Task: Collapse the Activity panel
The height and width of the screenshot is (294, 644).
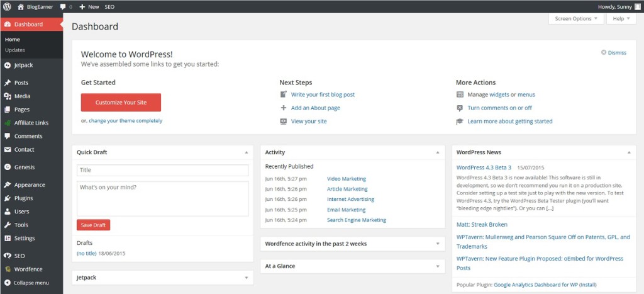Action: pyautogui.click(x=438, y=152)
